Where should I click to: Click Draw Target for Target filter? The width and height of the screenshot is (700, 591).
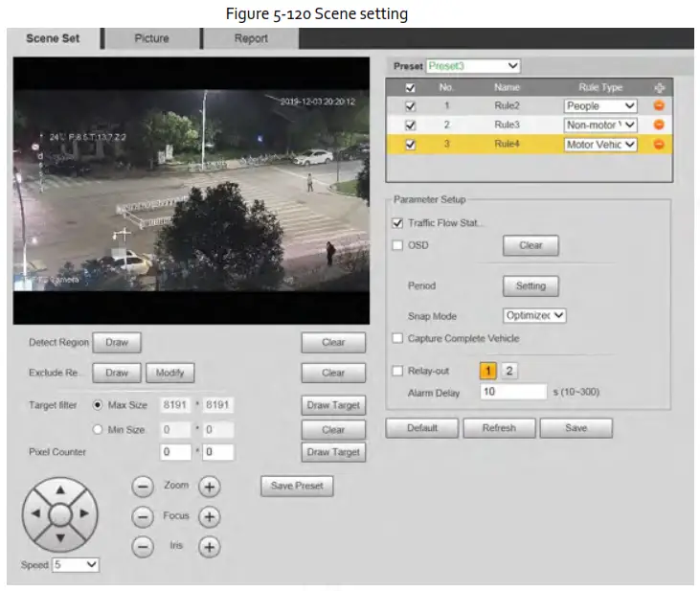coord(333,405)
